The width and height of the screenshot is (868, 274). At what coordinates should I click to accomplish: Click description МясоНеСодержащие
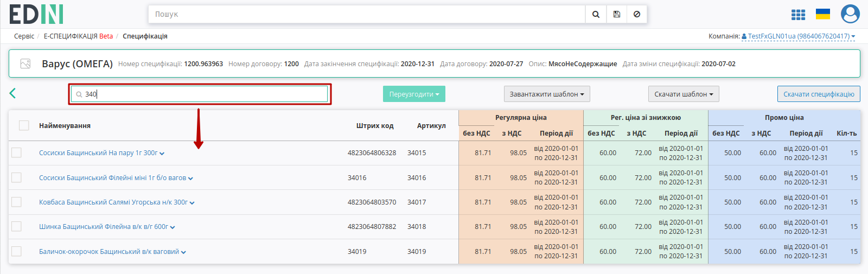pos(583,63)
